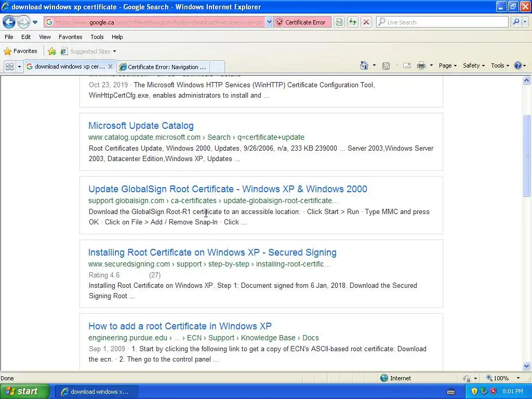This screenshot has width=532, height=399.
Task: Click the RSS Feeds icon
Action: pos(386,66)
